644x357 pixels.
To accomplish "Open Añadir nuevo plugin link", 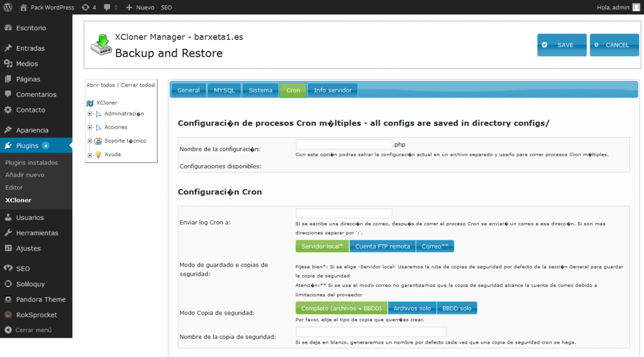I will point(25,175).
